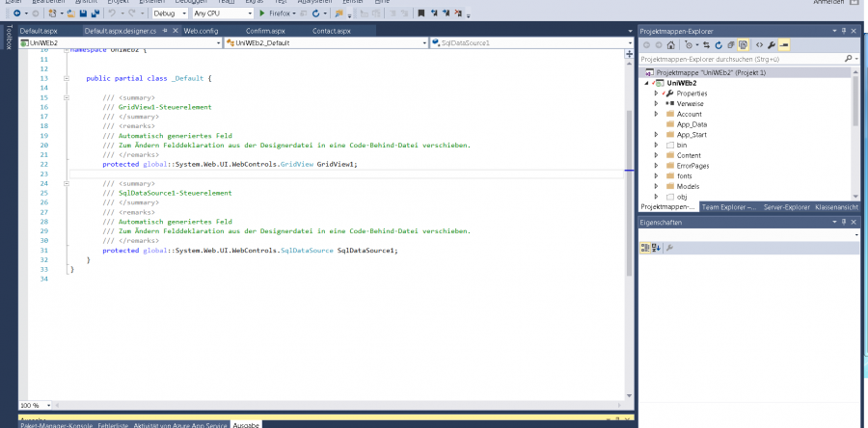Switch to the Contact.aspx tab
This screenshot has height=428, width=868.
[331, 31]
